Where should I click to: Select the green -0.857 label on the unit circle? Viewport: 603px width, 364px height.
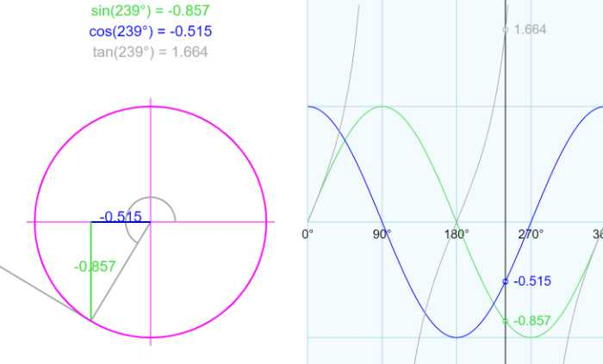pyautogui.click(x=95, y=267)
